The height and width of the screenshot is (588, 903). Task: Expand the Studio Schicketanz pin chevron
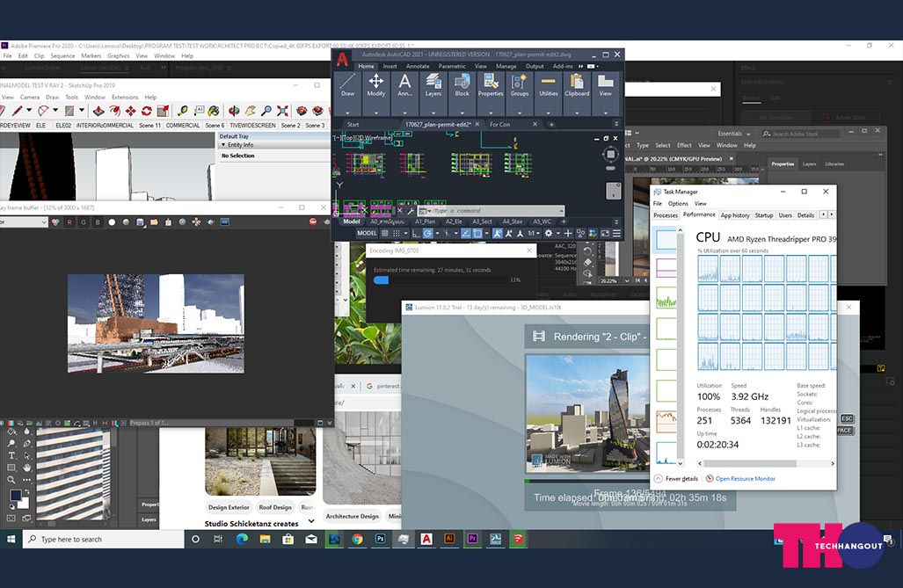tap(311, 521)
